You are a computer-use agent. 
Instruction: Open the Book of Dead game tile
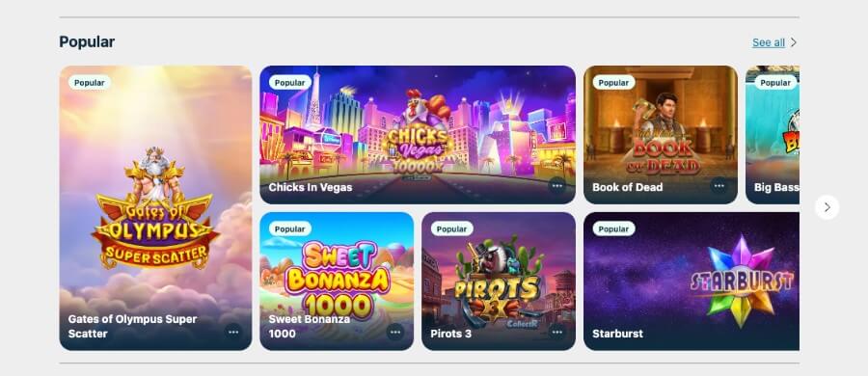(x=661, y=135)
